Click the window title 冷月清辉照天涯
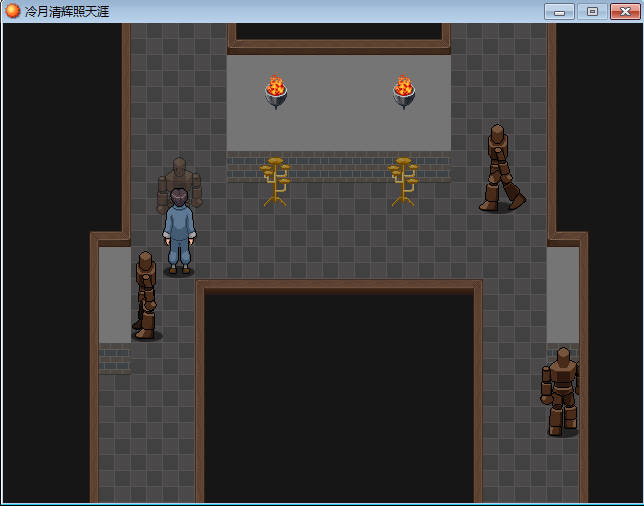This screenshot has width=644, height=506. [67, 11]
